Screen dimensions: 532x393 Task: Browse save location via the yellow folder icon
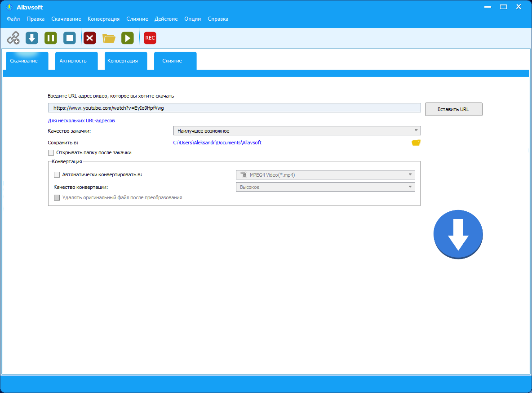[416, 143]
